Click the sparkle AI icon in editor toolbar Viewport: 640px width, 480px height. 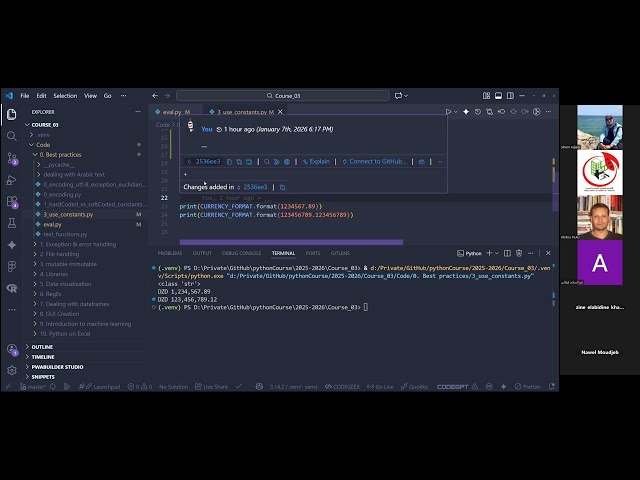466,112
